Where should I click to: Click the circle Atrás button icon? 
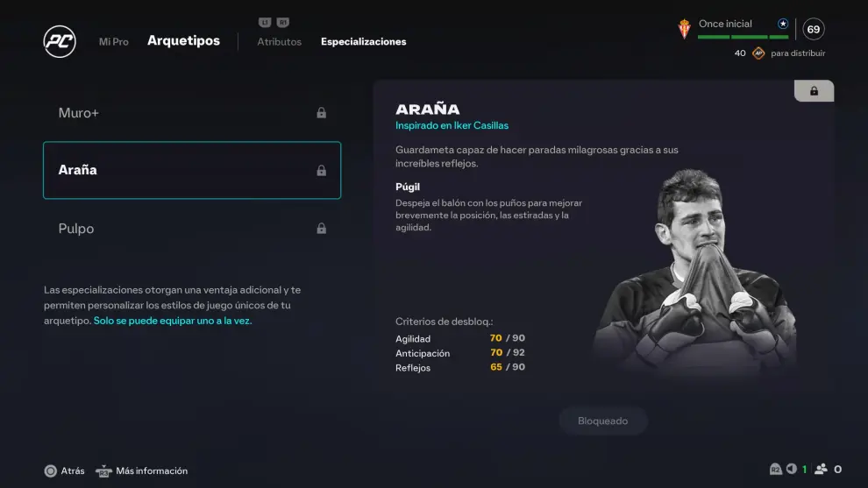click(50, 470)
